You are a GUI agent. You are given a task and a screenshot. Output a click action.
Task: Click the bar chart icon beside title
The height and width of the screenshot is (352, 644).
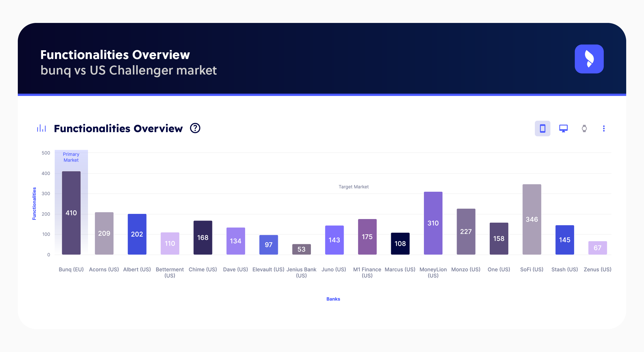tap(41, 128)
